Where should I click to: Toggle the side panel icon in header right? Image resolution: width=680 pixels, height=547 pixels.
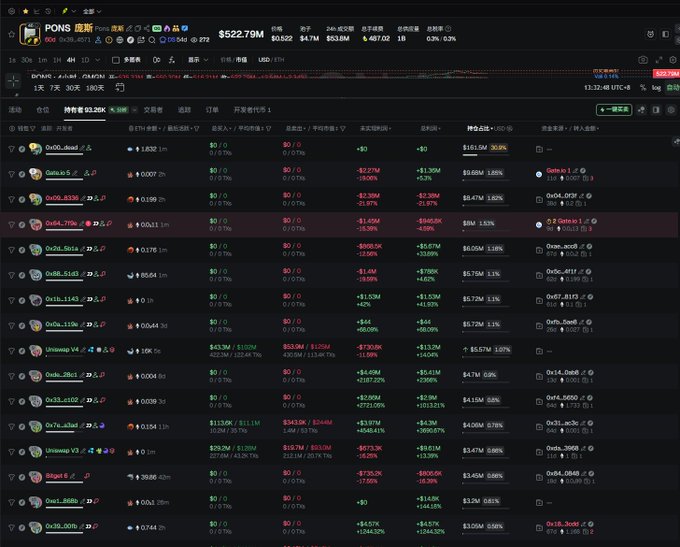[665, 34]
